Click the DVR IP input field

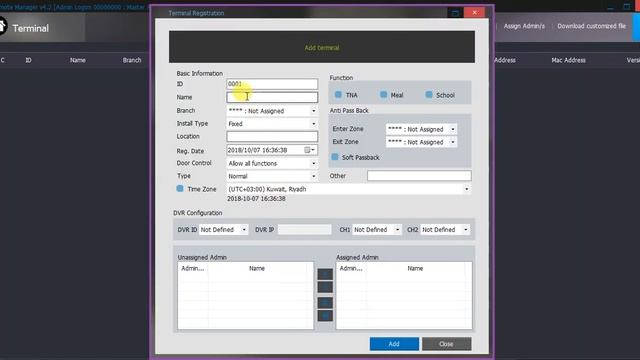[x=304, y=230]
